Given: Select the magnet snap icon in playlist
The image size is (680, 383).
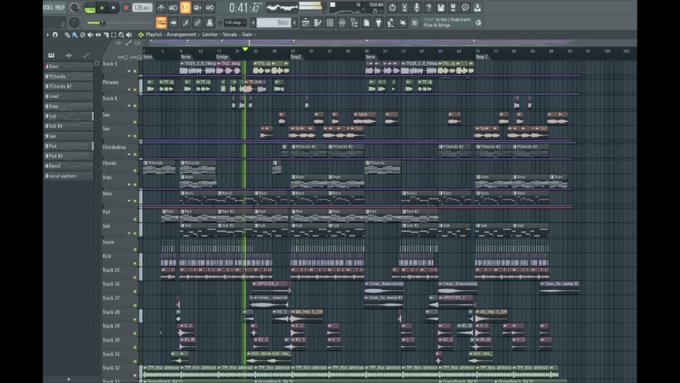Looking at the screenshot, I should tap(55, 35).
